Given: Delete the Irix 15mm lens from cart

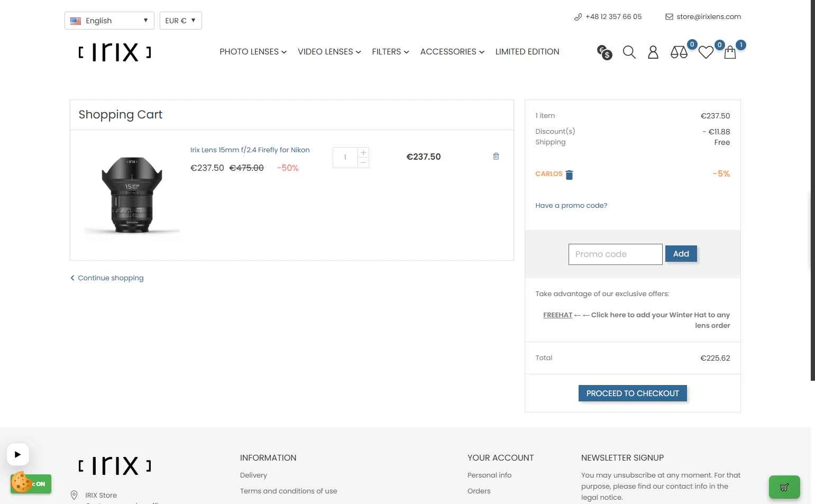Looking at the screenshot, I should coord(496,157).
